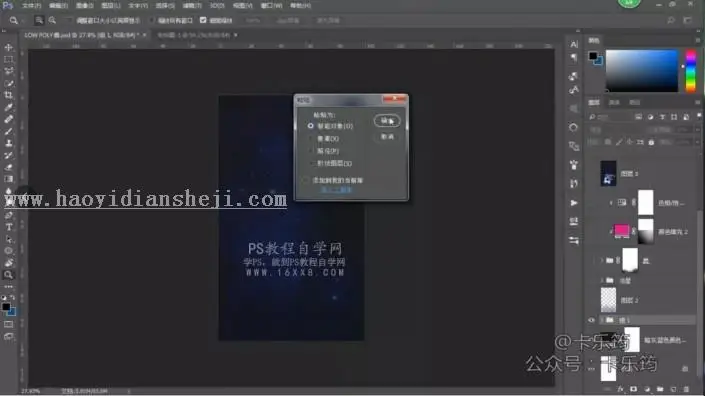Viewport: 705px width, 396px height.
Task: Select the Path Selection tool
Action: tap(9, 239)
